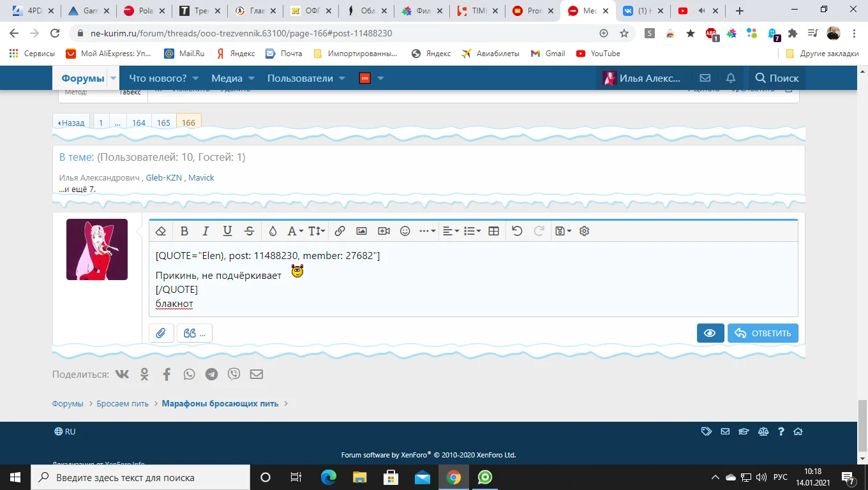Click the redo icon in editor
Screen dimensions: 868x490
(x=539, y=231)
